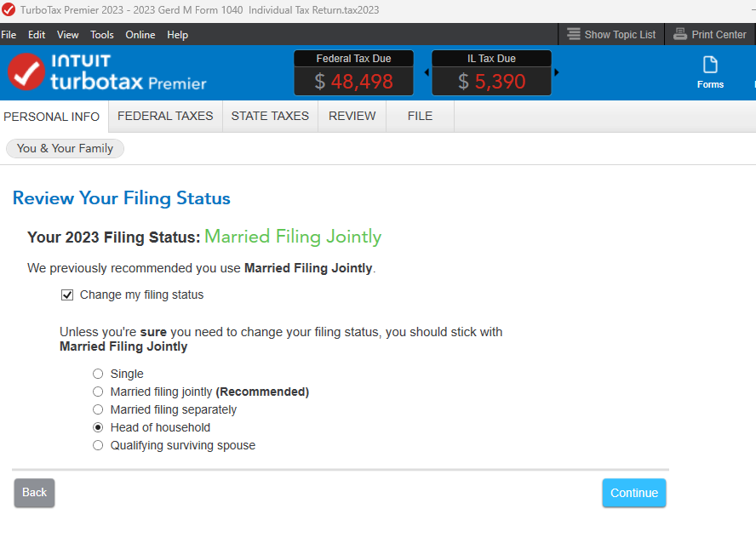
Task: Click the green Married Filing Jointly status text
Action: [x=293, y=237]
